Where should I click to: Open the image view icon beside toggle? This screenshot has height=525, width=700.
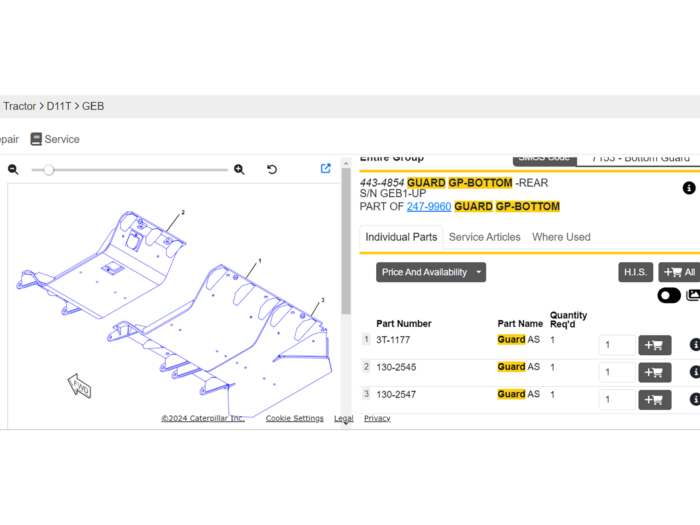pos(693,295)
